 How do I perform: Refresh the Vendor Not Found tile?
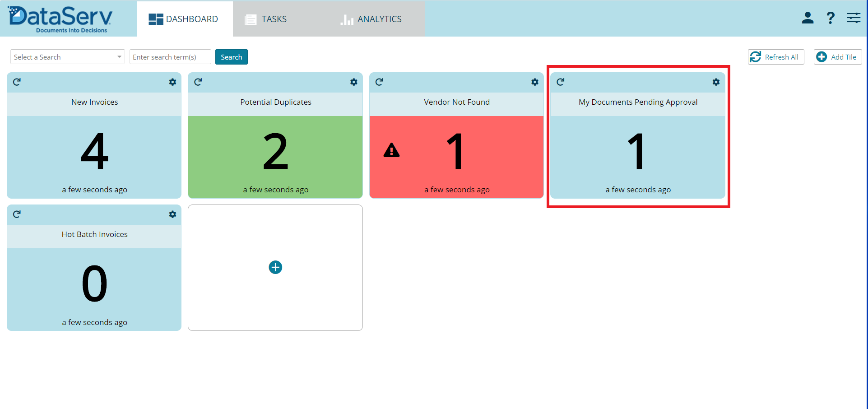pos(379,82)
